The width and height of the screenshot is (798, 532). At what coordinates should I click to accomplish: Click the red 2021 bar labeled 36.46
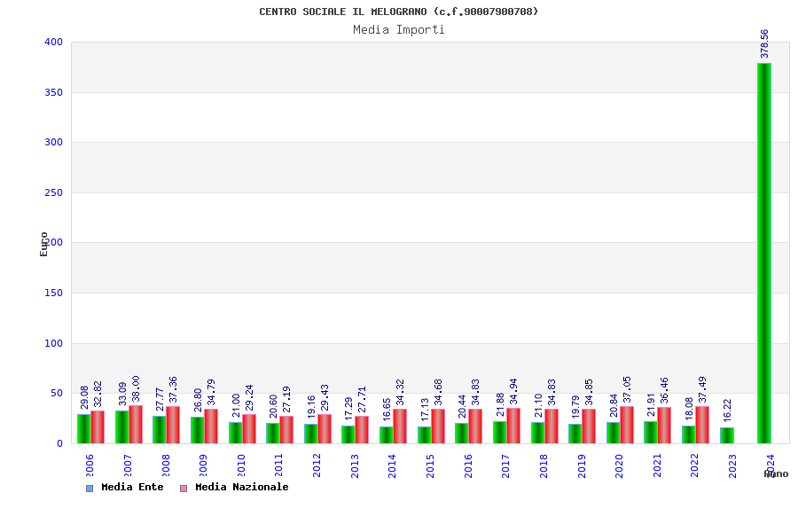pos(664,425)
